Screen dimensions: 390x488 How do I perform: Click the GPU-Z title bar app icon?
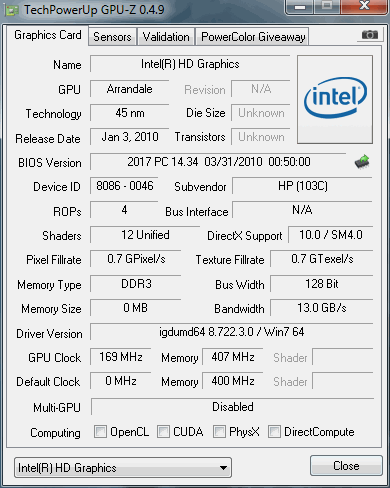coord(12,10)
